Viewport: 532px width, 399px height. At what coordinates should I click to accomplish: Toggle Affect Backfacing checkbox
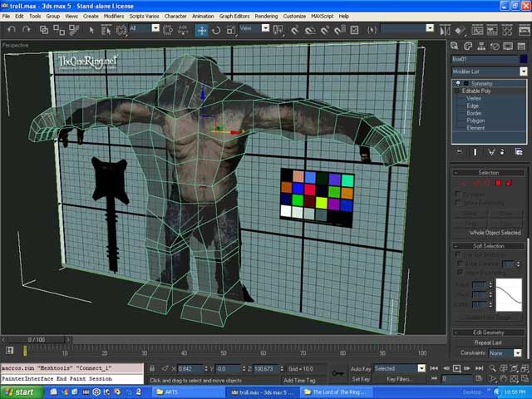coord(460,272)
